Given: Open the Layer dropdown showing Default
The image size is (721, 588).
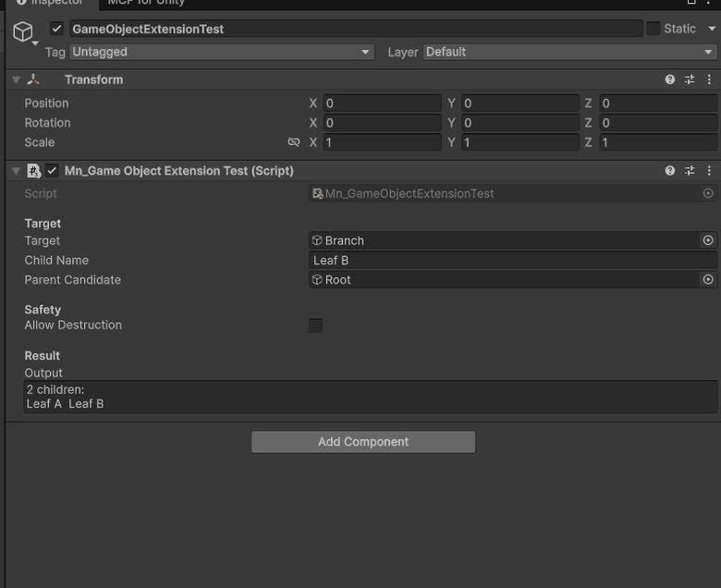Looking at the screenshot, I should coord(569,52).
